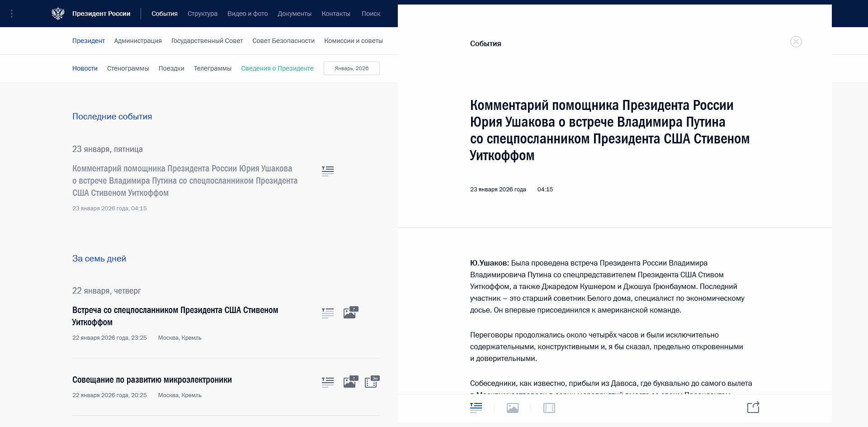Open the site menu via three-dots icon
Screen dimensions: 868x427
click(12, 14)
